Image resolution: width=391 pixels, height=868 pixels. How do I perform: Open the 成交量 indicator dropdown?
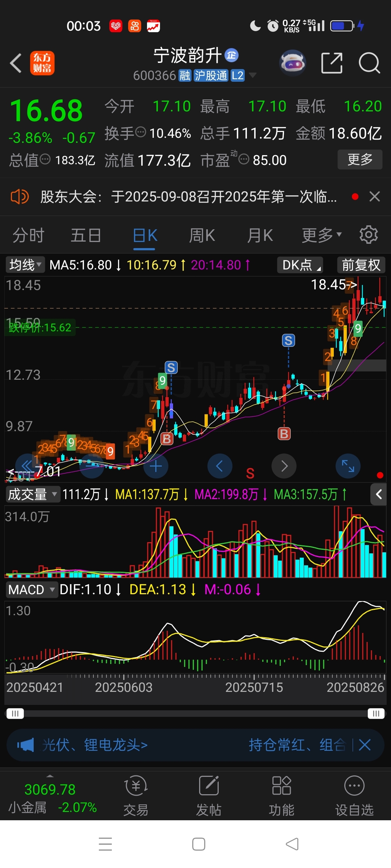click(x=33, y=494)
